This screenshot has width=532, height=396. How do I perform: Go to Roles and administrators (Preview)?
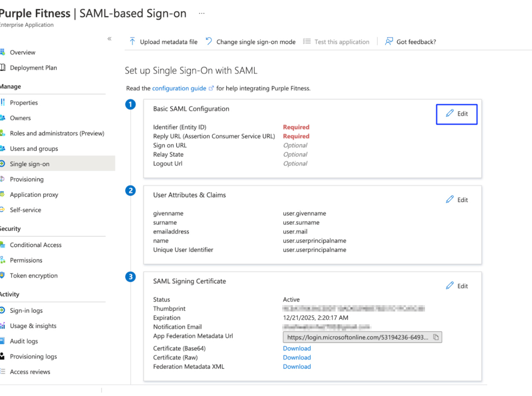(57, 134)
